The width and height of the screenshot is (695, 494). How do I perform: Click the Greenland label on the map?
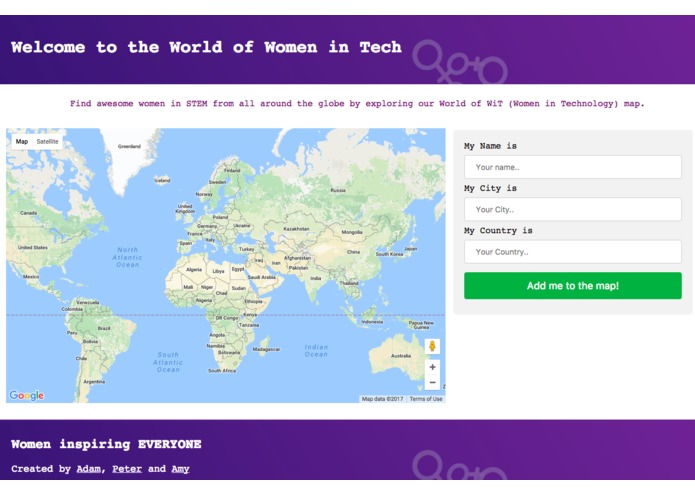pos(129,146)
